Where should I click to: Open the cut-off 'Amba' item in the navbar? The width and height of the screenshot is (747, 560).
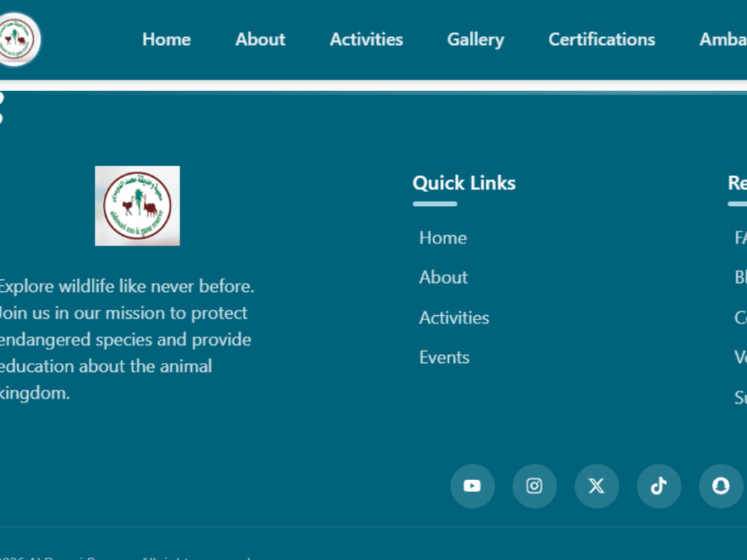coord(722,40)
